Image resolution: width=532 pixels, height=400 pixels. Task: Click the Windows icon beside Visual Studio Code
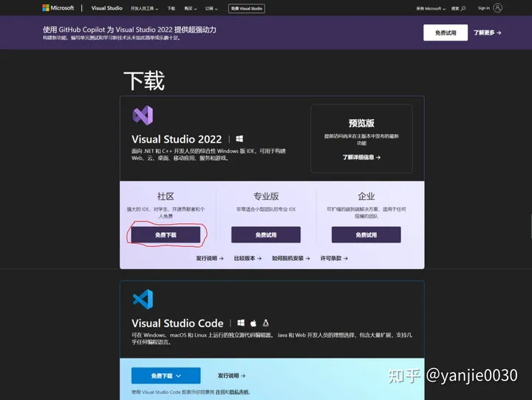click(241, 323)
